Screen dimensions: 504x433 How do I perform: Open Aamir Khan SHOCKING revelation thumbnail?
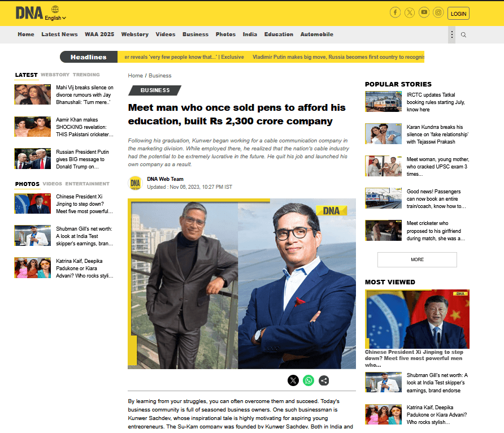[32, 127]
